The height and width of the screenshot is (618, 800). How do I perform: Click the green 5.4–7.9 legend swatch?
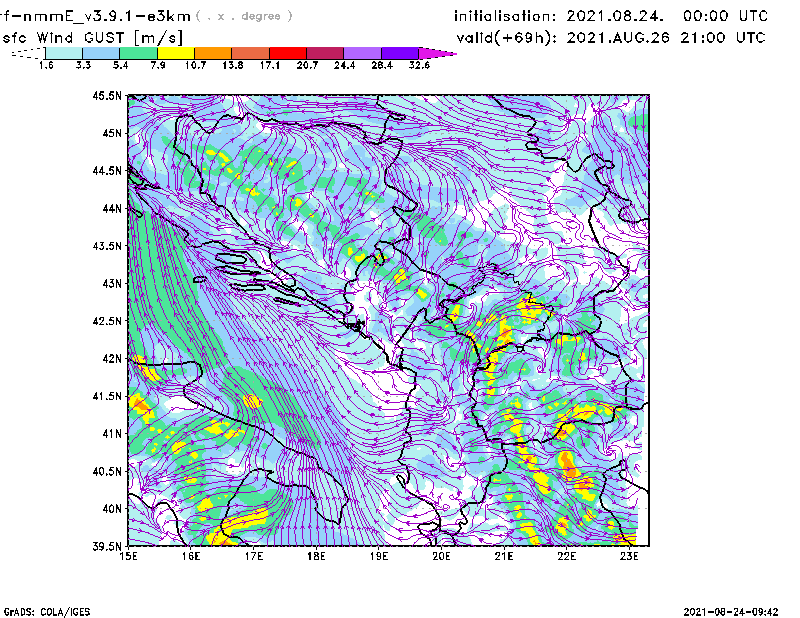click(138, 53)
